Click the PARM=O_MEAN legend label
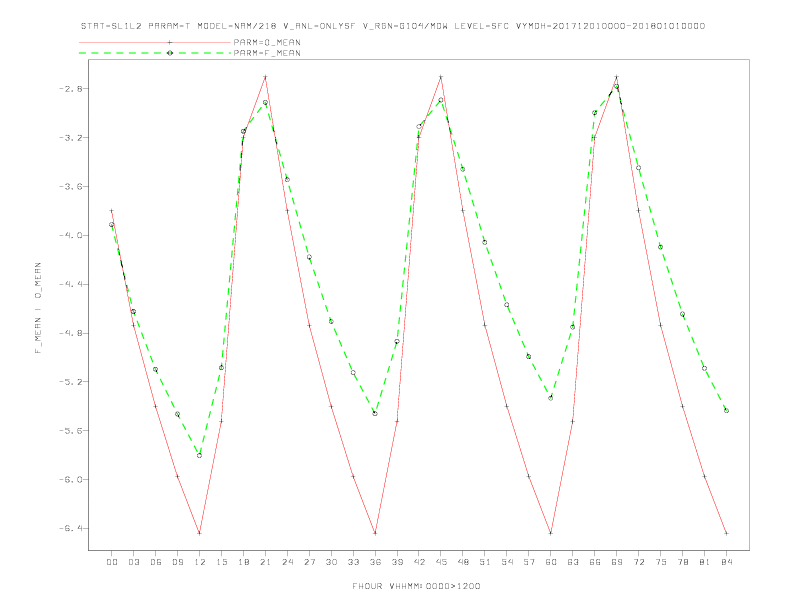The height and width of the screenshot is (612, 792). pyautogui.click(x=267, y=42)
